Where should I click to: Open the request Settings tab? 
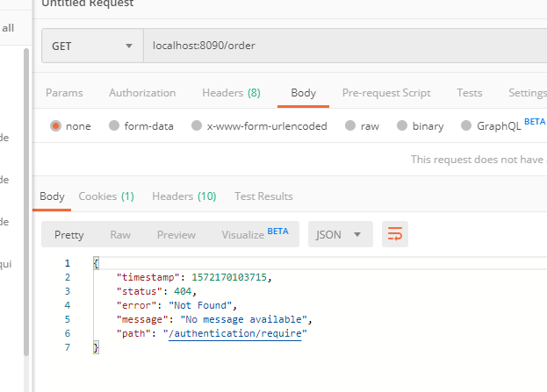coord(528,93)
